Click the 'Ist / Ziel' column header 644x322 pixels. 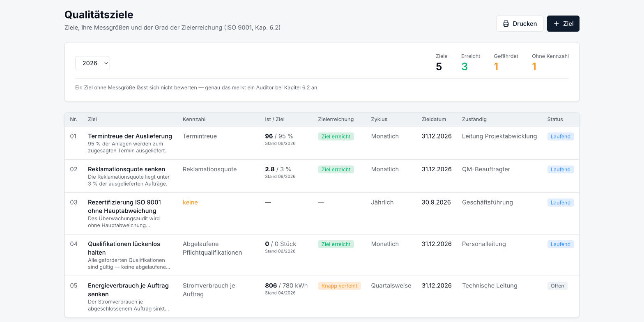[275, 120]
